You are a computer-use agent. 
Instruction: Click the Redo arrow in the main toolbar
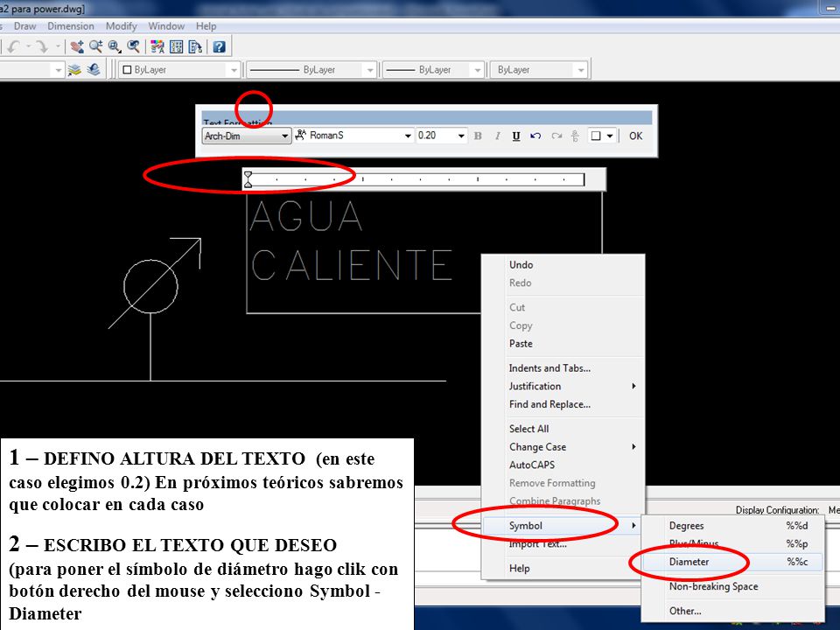click(x=42, y=46)
